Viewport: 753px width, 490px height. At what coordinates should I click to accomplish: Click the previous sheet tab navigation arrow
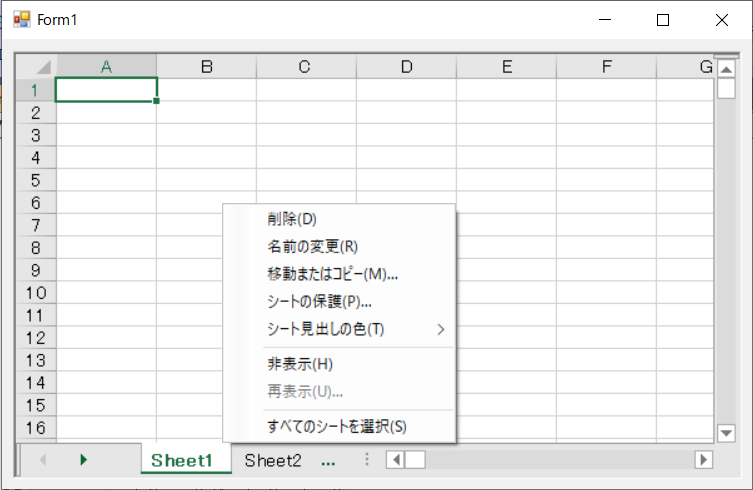(x=43, y=459)
